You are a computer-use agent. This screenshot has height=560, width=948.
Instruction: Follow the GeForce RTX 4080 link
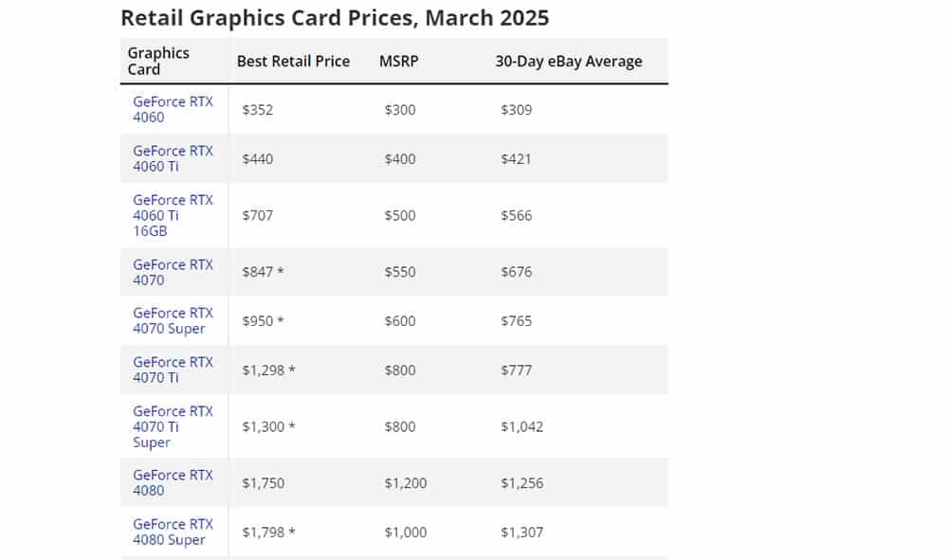click(173, 482)
